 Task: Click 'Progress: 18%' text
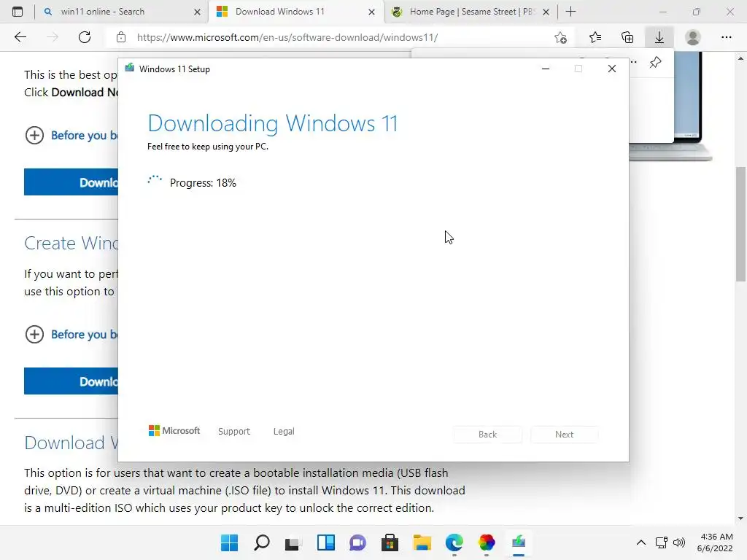pos(203,183)
